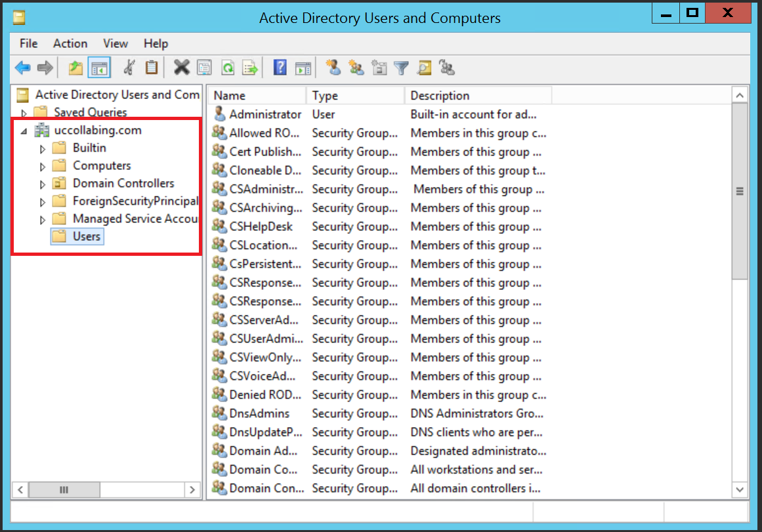This screenshot has height=532, width=762.
Task: Select the Saved Queries tree item
Action: pos(91,112)
